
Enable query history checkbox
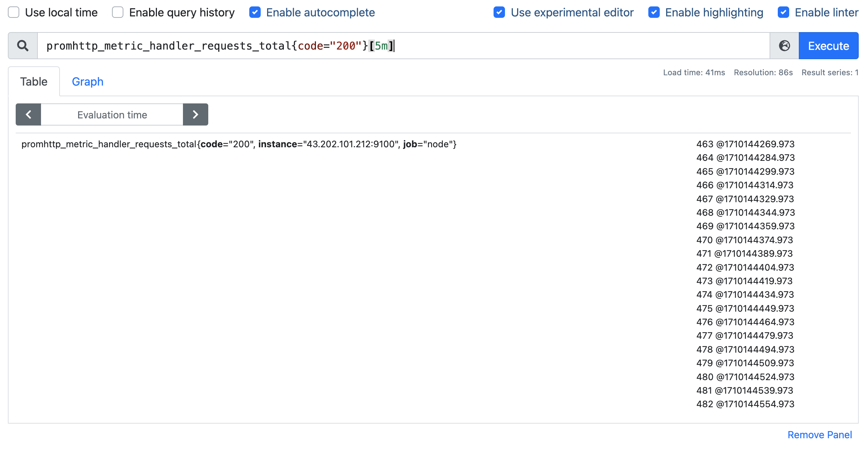(x=118, y=12)
